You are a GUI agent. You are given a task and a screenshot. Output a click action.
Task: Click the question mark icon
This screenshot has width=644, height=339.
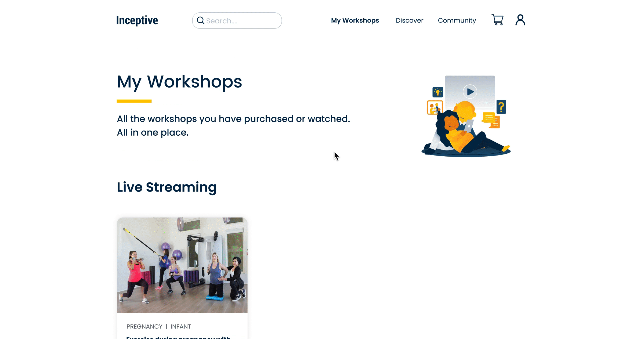tap(501, 107)
